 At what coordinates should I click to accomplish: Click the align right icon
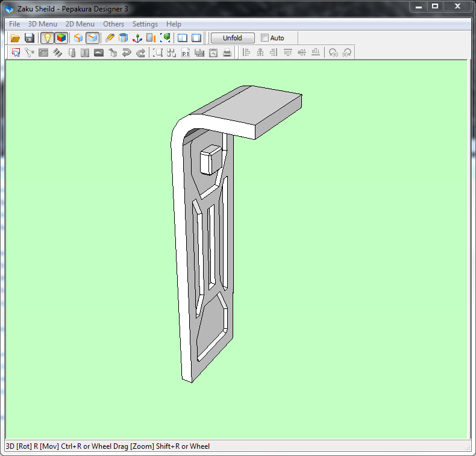coord(274,52)
